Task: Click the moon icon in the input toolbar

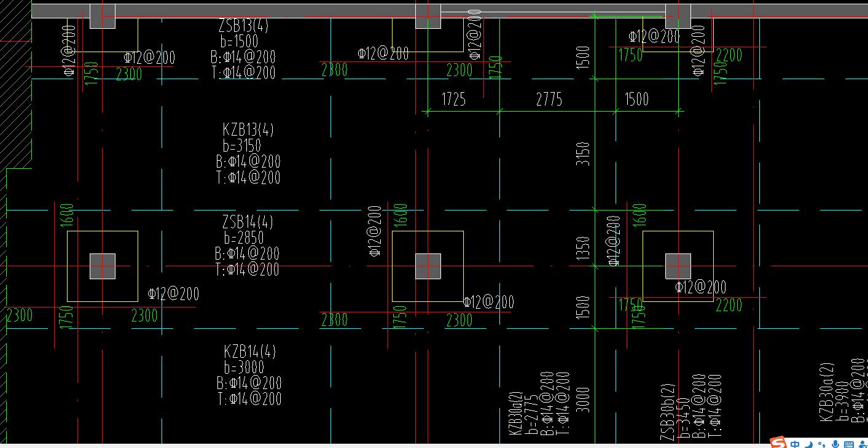Action: click(809, 444)
